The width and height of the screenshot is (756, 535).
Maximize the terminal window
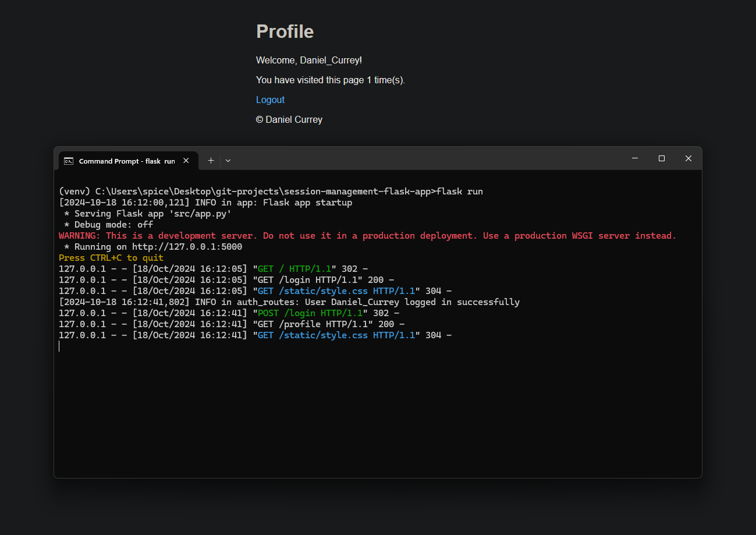point(662,158)
